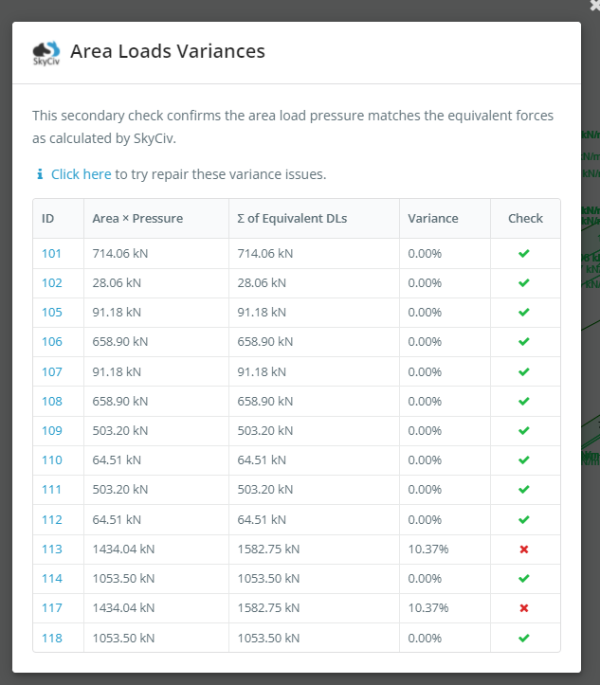The image size is (600, 685).
Task: Close the Area Loads Variances dialog
Action: tap(596, 5)
